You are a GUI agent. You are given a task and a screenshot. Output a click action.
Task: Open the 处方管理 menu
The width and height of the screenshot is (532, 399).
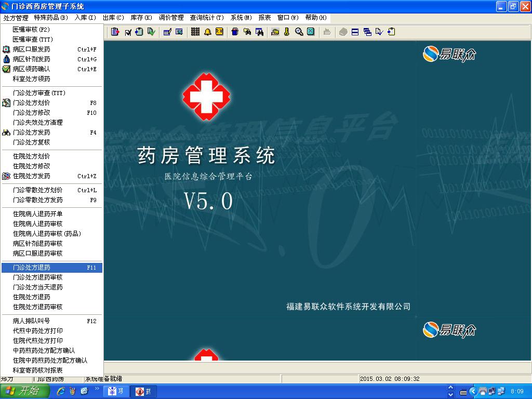pyautogui.click(x=16, y=18)
